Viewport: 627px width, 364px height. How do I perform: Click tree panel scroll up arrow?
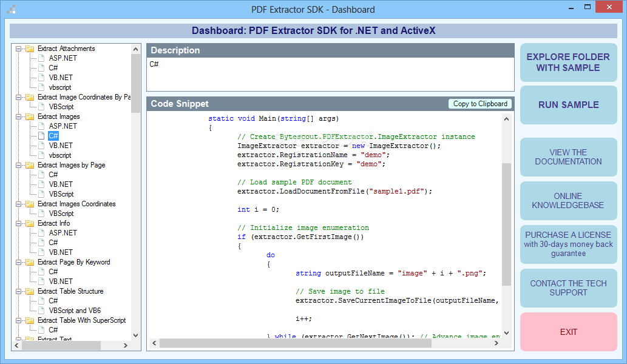pyautogui.click(x=135, y=49)
